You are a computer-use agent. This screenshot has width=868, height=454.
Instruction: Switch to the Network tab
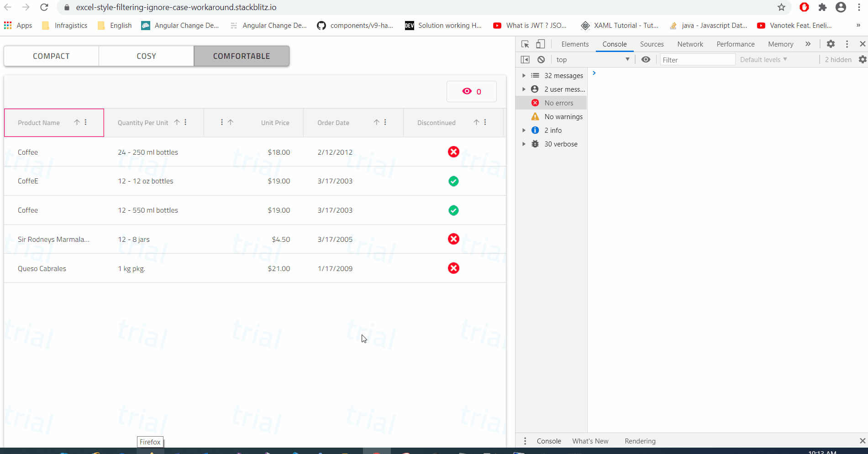(690, 44)
